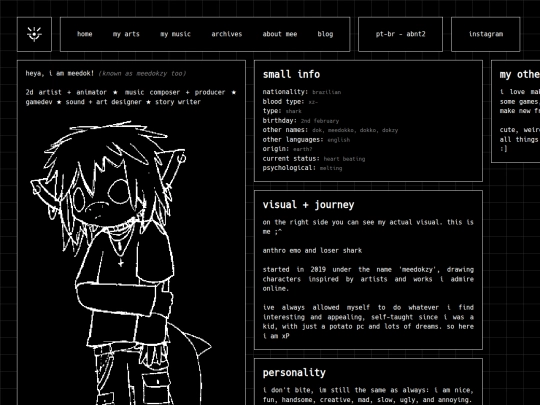540x405 pixels.
Task: Select the other names row
Action: click(x=330, y=130)
